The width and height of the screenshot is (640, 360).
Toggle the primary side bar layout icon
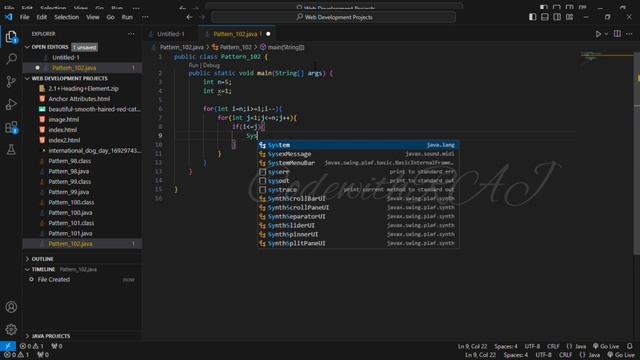532,17
